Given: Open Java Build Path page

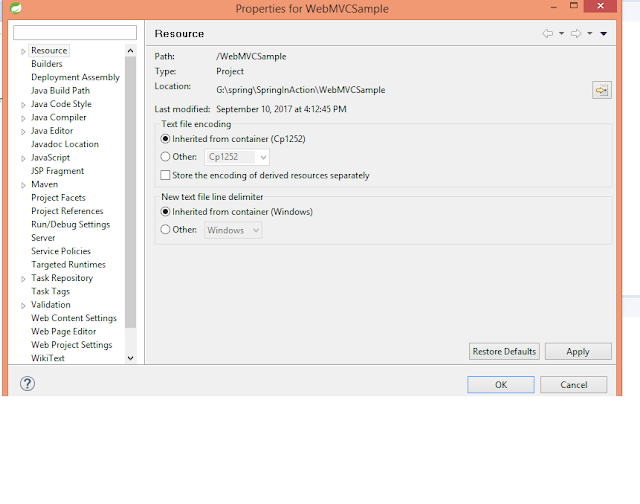Looking at the screenshot, I should pyautogui.click(x=60, y=91).
